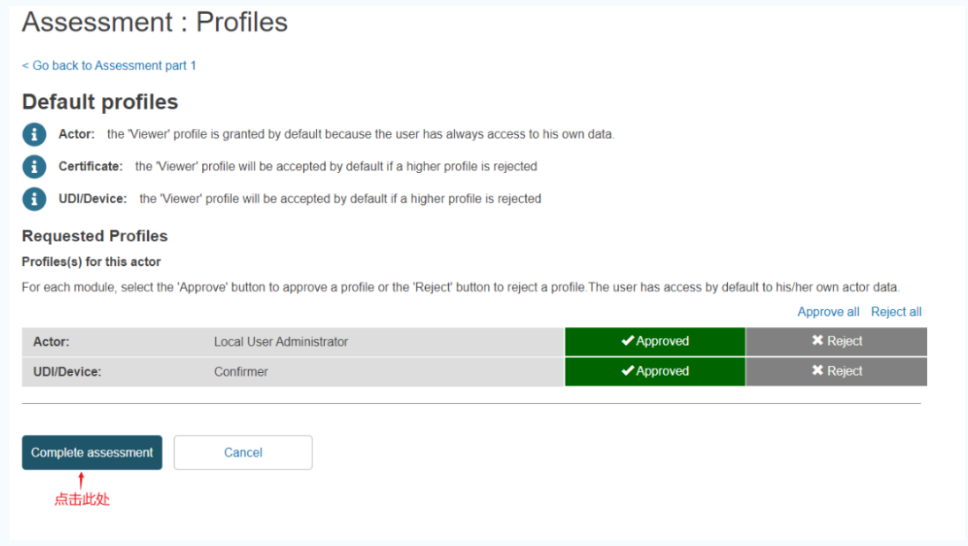Click the Actor row label in table
This screenshot has height=546, width=968.
52,342
